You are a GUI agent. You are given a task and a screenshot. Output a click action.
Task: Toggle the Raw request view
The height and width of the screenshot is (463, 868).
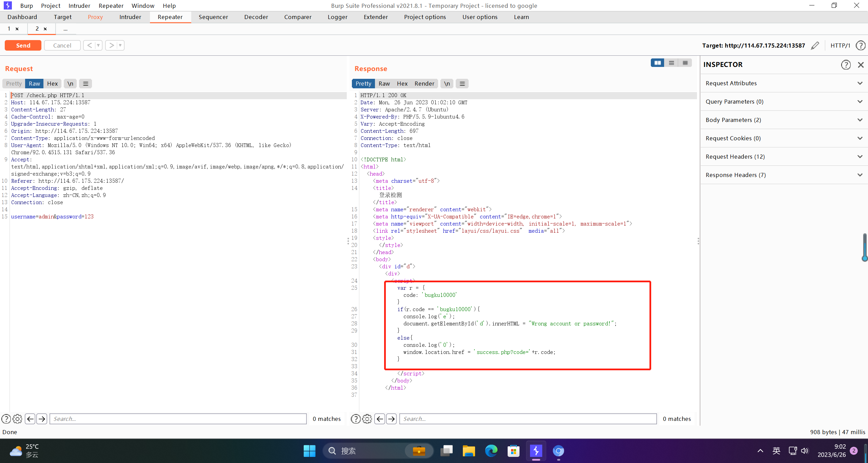click(34, 83)
